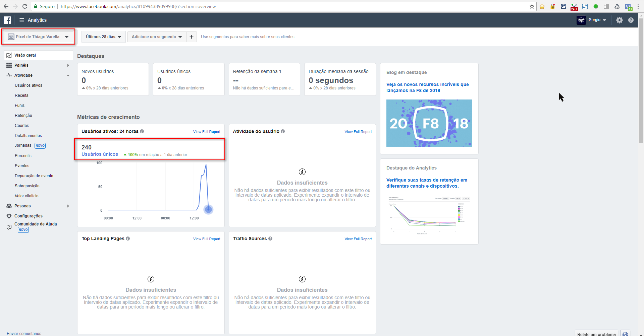Collapse the Atividade section arrow
644x336 pixels.
[x=68, y=75]
